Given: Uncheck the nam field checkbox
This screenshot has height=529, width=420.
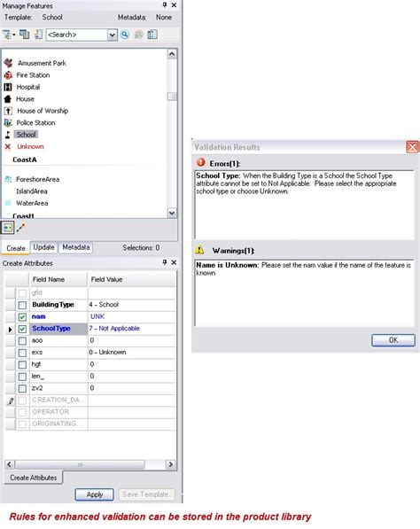Looking at the screenshot, I should (x=22, y=317).
